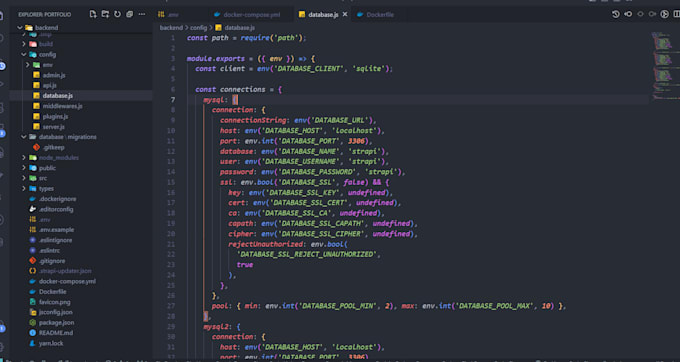
Task: Click the minimap code overview
Action: point(664,65)
